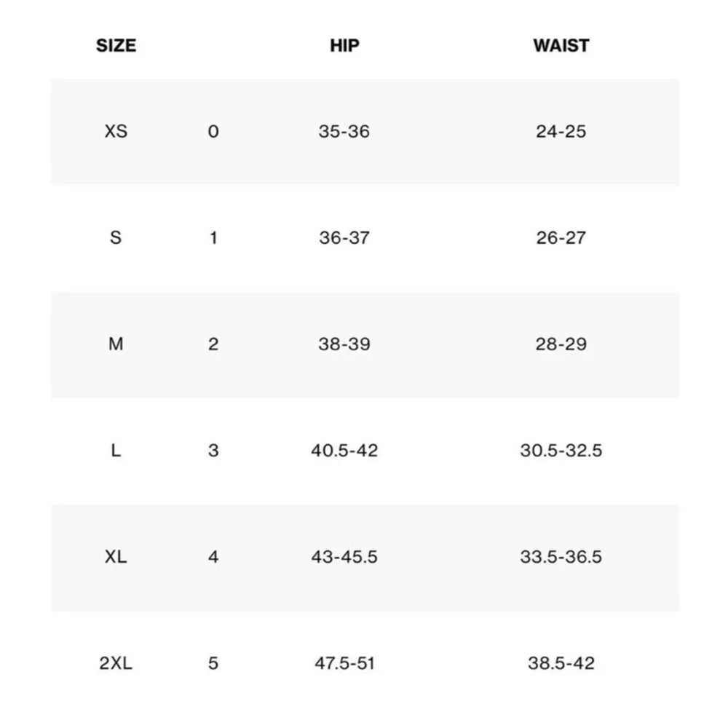Click waist measurement 30.5-32.5
The width and height of the screenshot is (728, 728).
561,451
